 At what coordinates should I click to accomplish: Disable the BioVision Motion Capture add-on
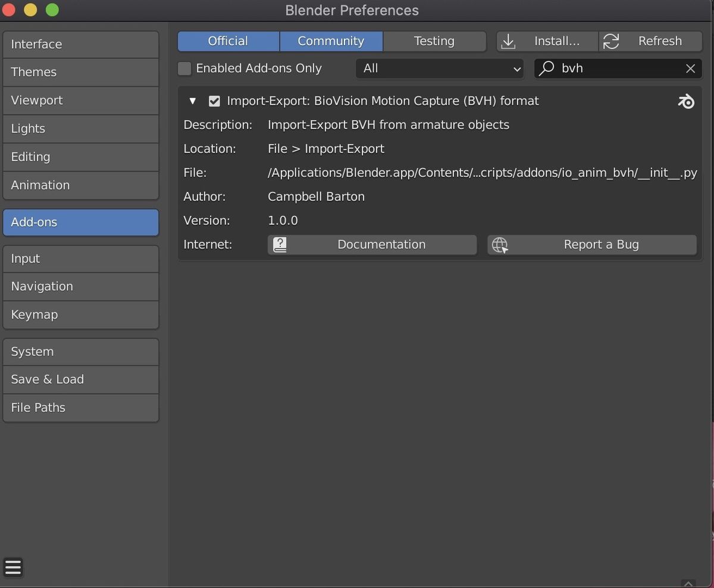point(214,101)
